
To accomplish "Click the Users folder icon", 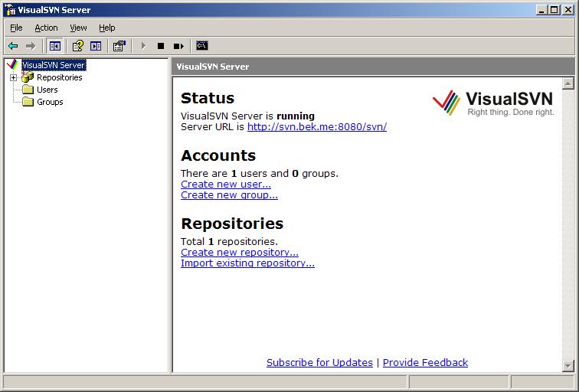I will point(28,90).
